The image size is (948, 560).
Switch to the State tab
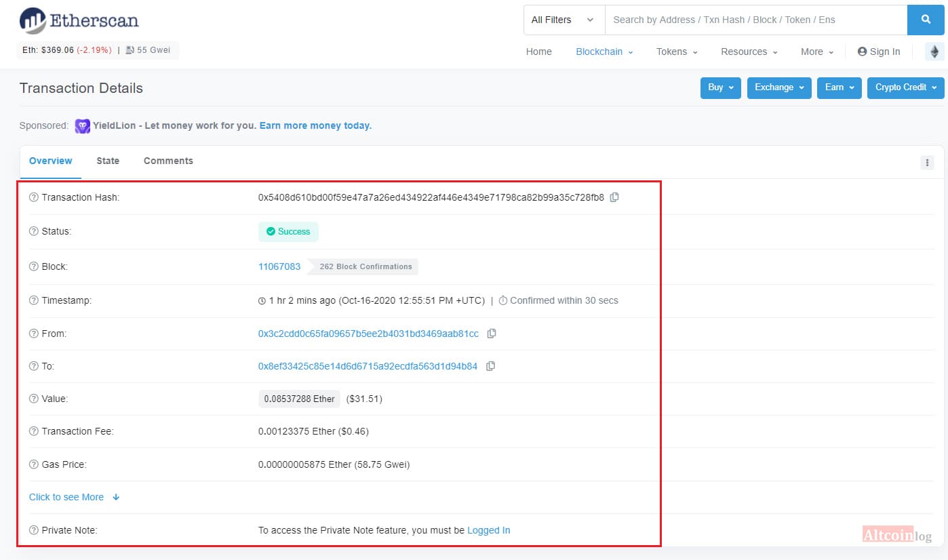(108, 161)
